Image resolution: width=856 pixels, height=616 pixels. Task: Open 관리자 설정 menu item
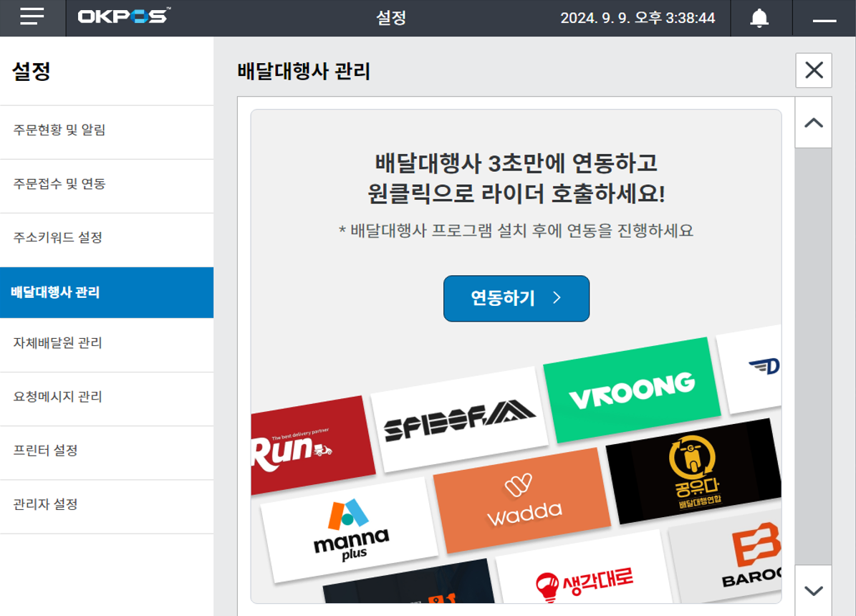(107, 504)
